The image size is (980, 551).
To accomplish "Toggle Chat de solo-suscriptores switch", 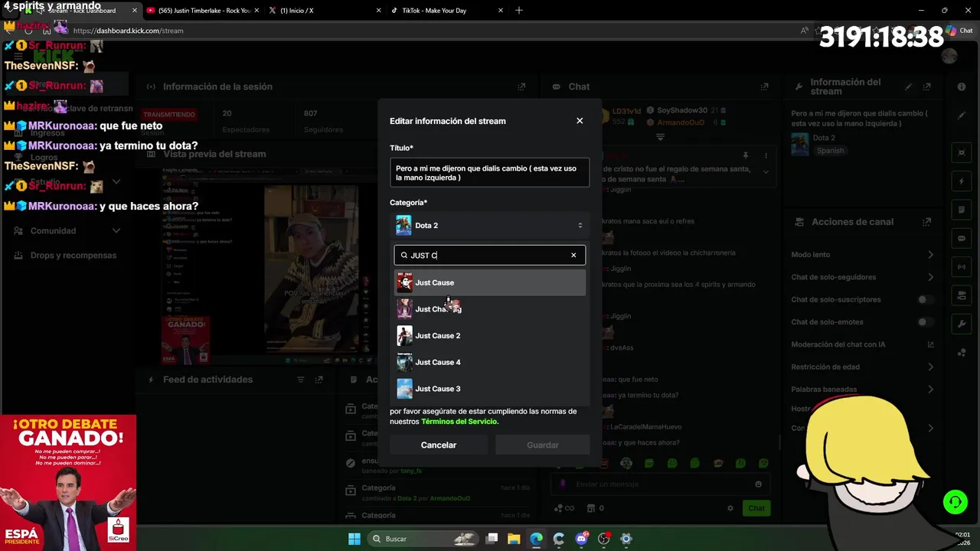I will click(926, 299).
